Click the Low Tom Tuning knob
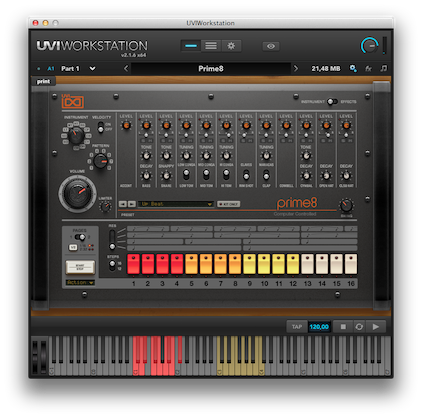 tap(186, 155)
